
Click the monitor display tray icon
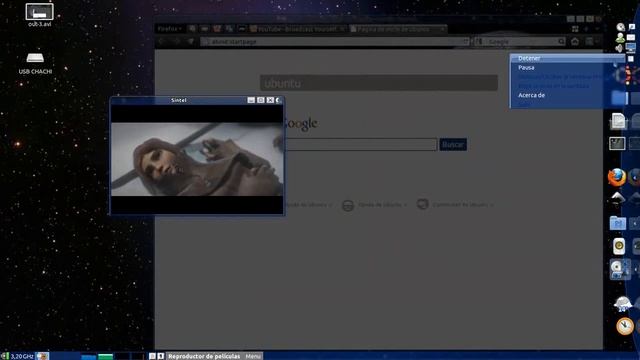pos(631,47)
